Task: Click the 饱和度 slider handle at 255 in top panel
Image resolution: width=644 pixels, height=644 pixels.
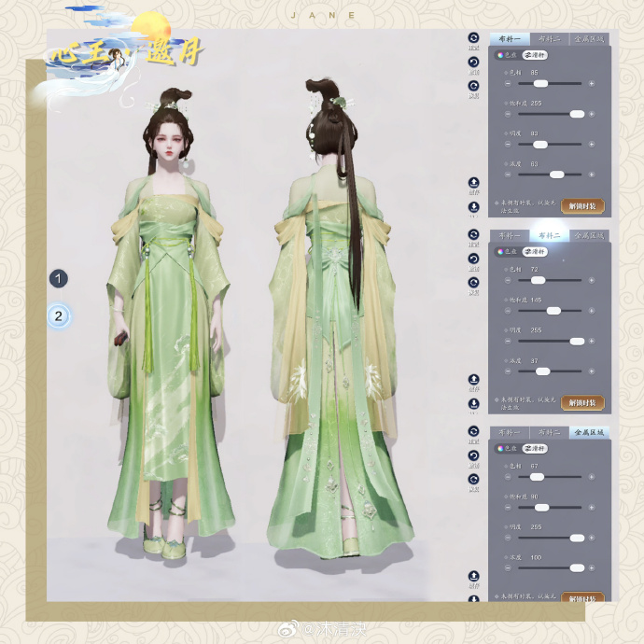Action: click(577, 114)
